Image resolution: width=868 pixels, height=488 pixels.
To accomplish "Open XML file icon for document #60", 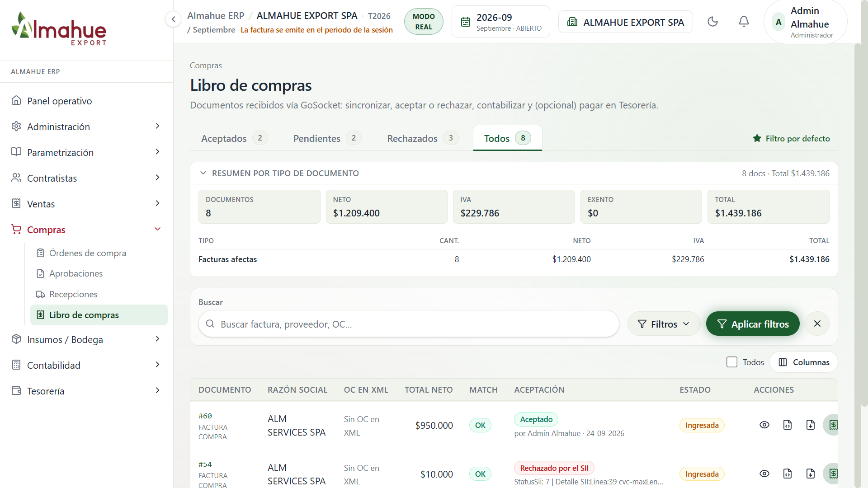I will coord(788,425).
